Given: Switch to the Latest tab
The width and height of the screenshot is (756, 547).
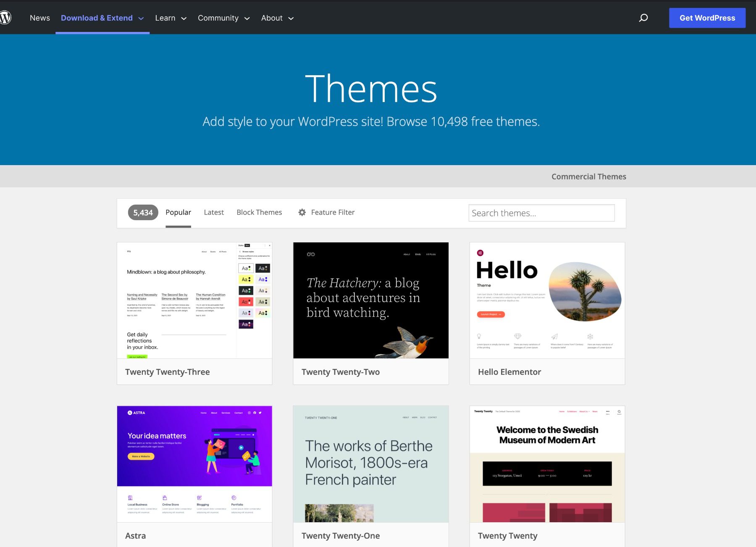Looking at the screenshot, I should [x=214, y=212].
